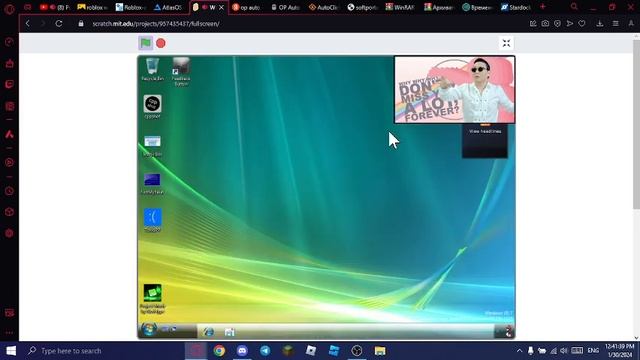Image resolution: width=640 pixels, height=360 pixels.
Task: Open OBS Studio from the Windows taskbar
Action: pos(357,351)
